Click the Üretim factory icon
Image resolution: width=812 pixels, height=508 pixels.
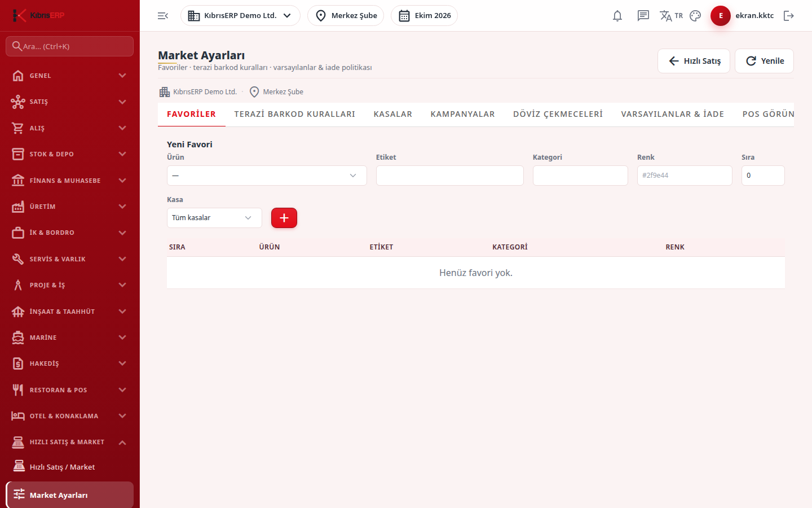point(18,207)
